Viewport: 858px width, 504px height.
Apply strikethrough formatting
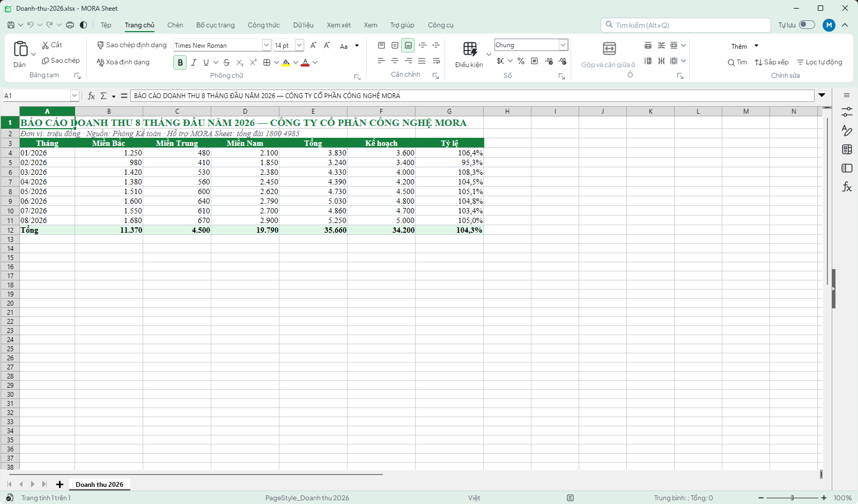226,63
